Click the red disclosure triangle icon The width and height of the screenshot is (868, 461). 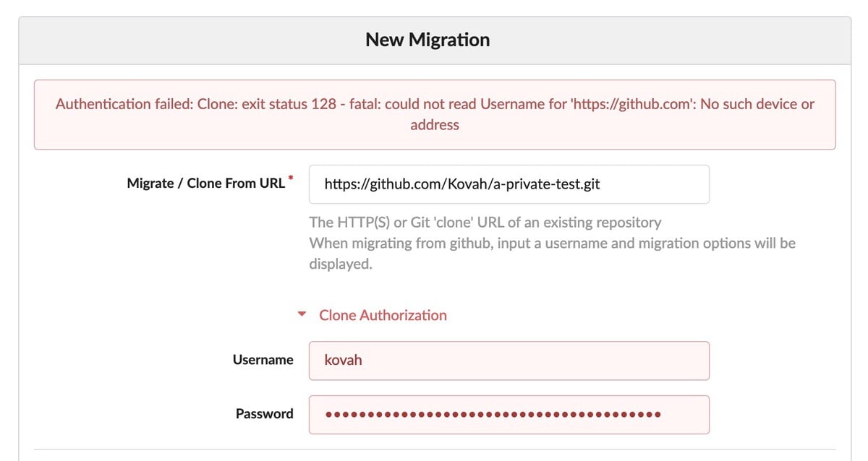tap(302, 314)
